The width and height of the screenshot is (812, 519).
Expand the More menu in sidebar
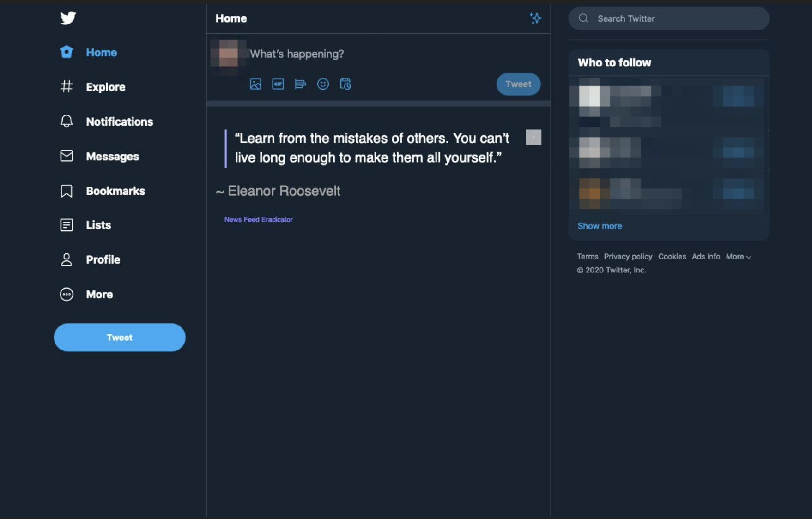86,294
